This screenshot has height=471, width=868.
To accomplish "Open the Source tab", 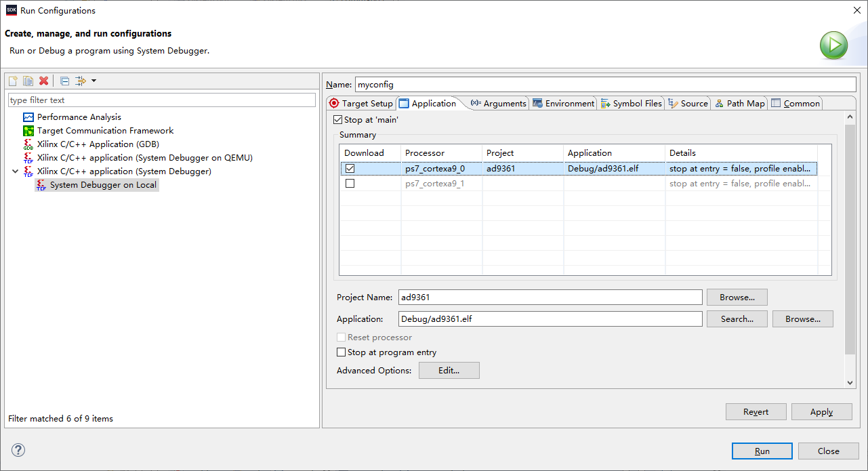I will click(x=688, y=103).
